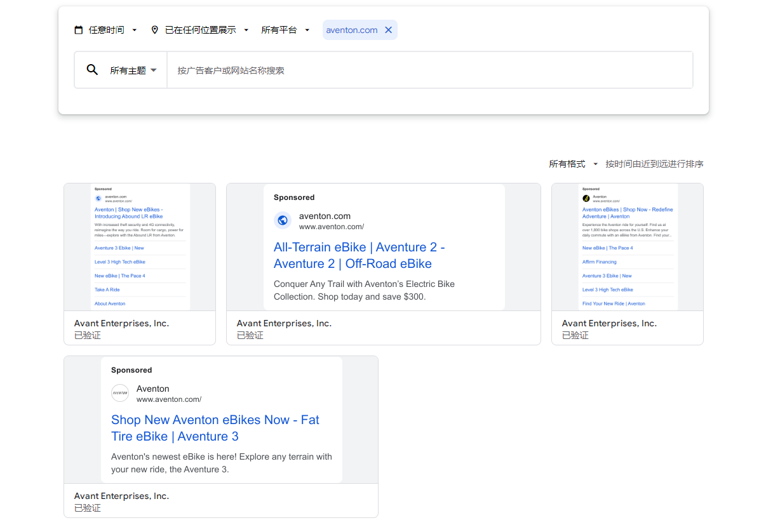Click 'Level 3 High Tech eBike' in first ad
766x532 pixels.
[120, 262]
